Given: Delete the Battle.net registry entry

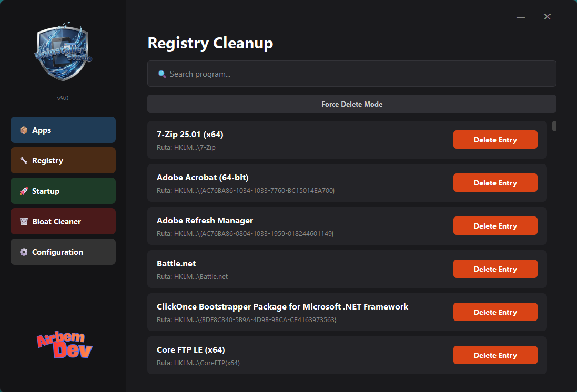Looking at the screenshot, I should 495,269.
